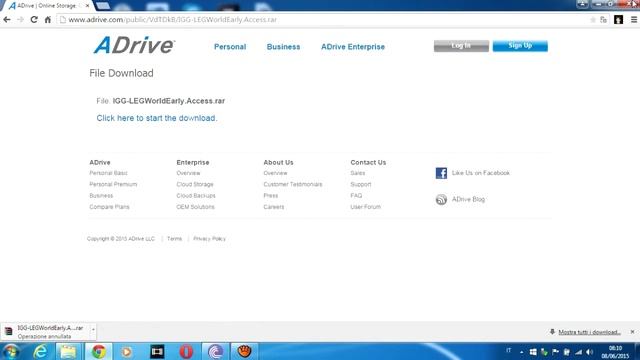Open the Business menu item

click(x=283, y=47)
